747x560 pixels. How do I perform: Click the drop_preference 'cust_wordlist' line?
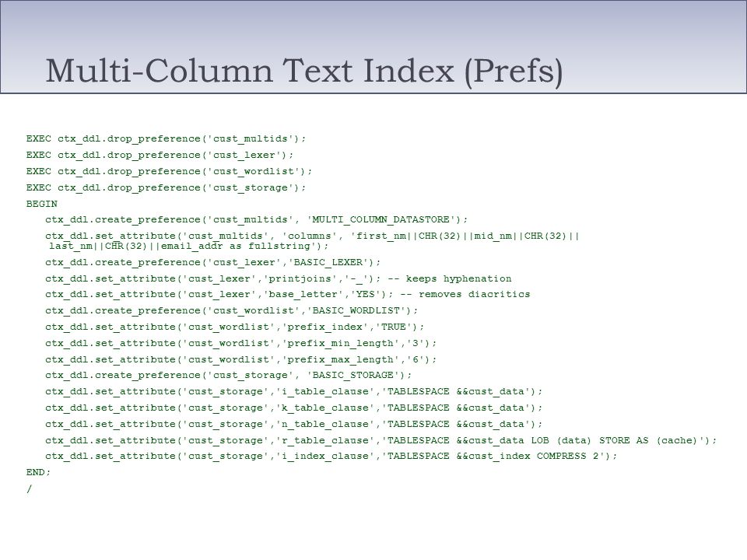pos(169,171)
